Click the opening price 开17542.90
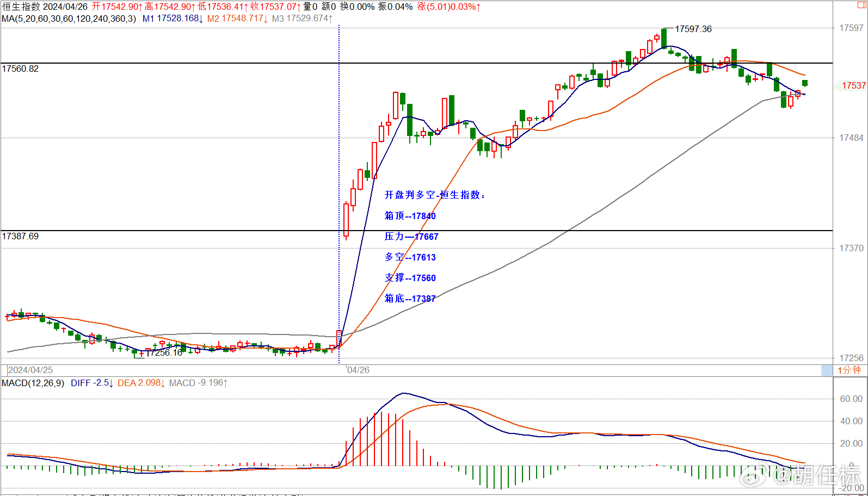Viewport: 868px width, 496px height. point(117,7)
